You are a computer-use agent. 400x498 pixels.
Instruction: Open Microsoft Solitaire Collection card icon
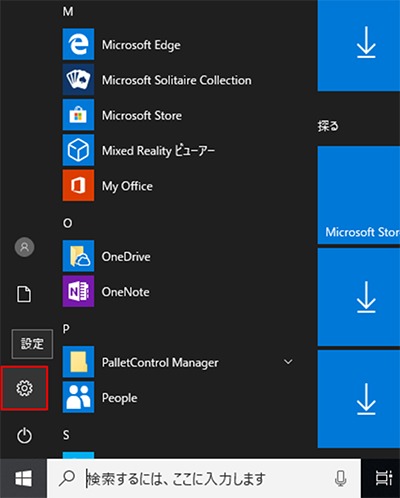(78, 80)
